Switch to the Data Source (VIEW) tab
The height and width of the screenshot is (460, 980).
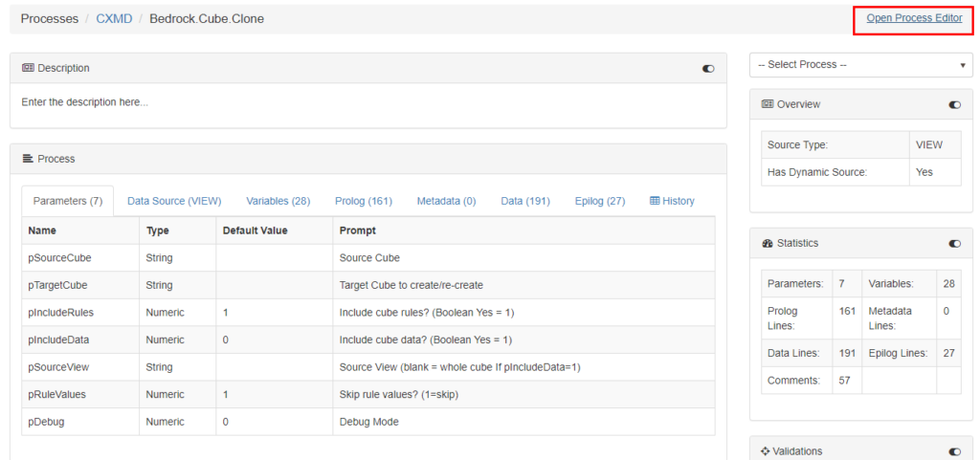pyautogui.click(x=174, y=201)
